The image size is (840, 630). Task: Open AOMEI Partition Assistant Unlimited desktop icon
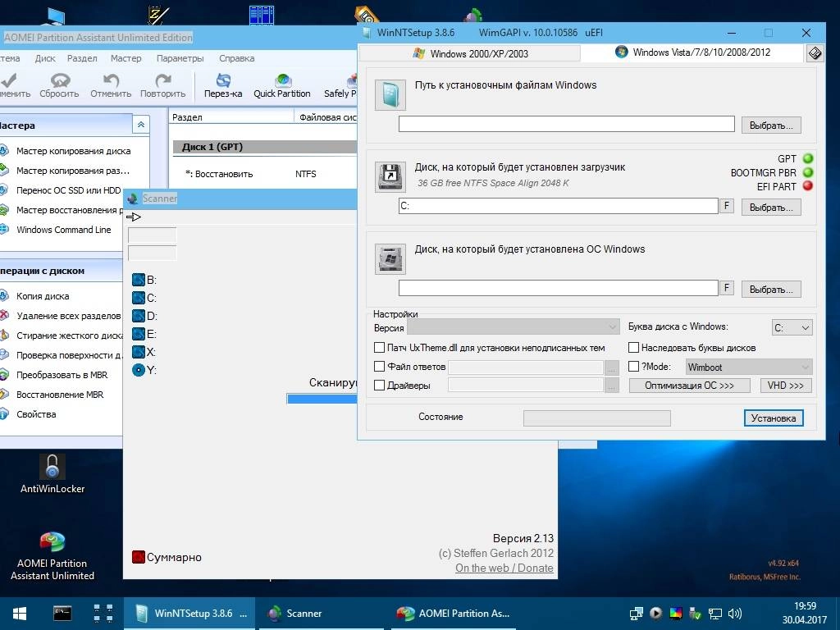point(52,556)
